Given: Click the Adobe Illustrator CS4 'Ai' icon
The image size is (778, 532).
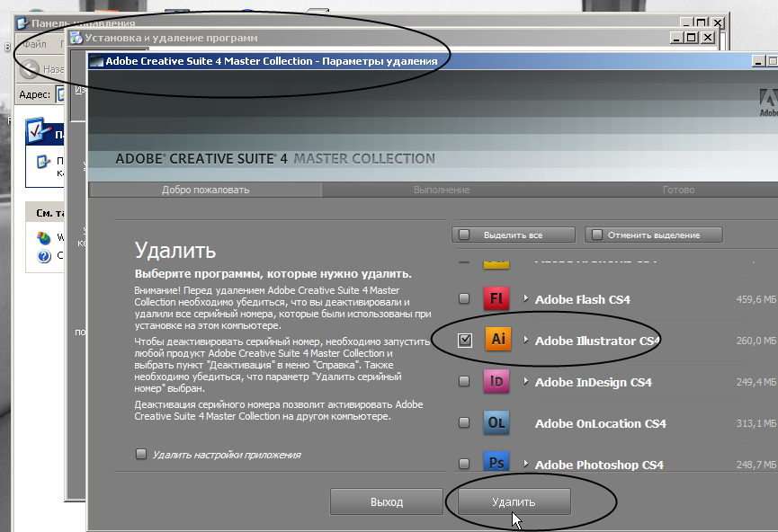Looking at the screenshot, I should tap(497, 339).
